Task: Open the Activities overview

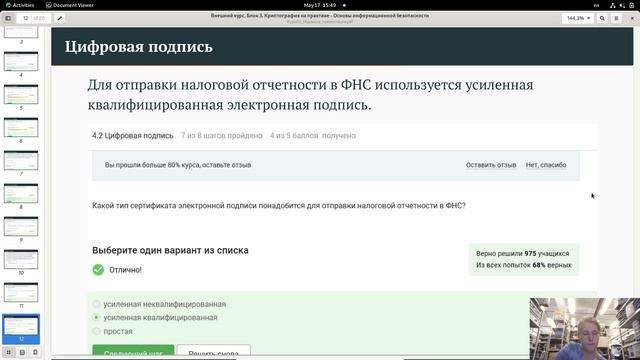Action: 20,5
